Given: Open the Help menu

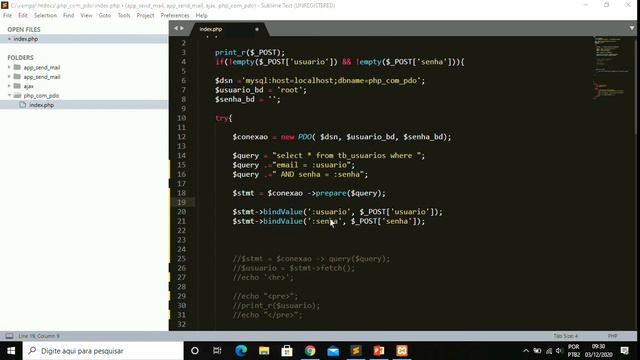Looking at the screenshot, I should [202, 16].
